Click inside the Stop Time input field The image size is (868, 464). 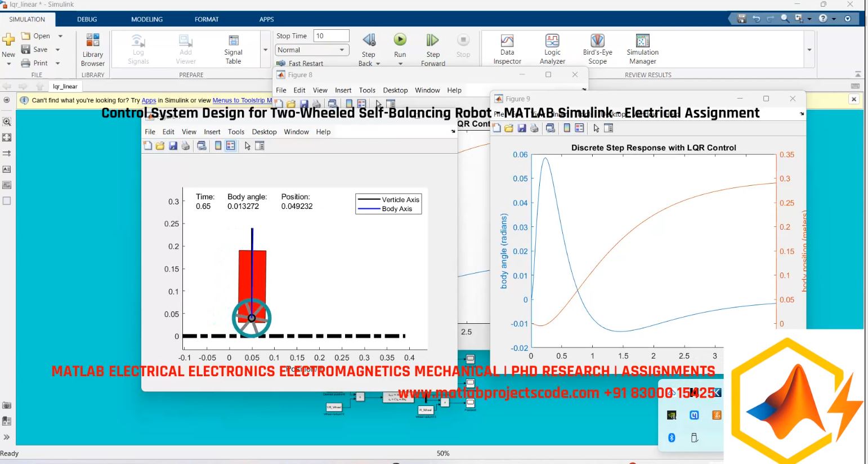pyautogui.click(x=330, y=35)
